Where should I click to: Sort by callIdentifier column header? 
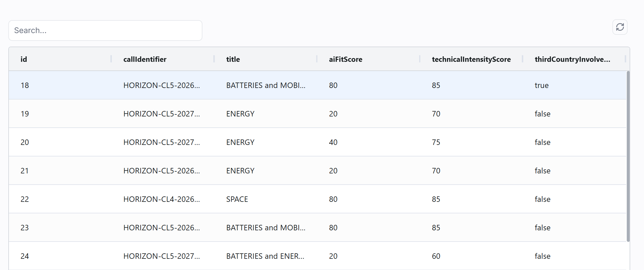coord(145,59)
